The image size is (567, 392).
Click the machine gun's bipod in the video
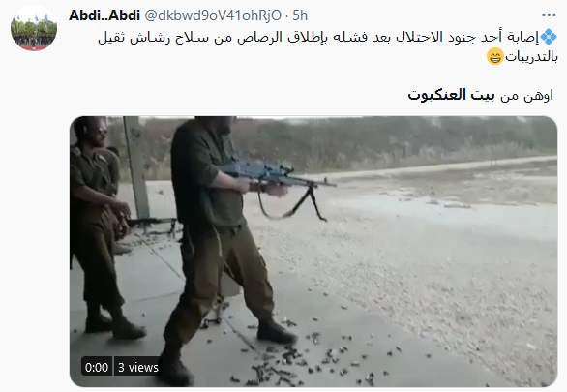[x=312, y=204]
